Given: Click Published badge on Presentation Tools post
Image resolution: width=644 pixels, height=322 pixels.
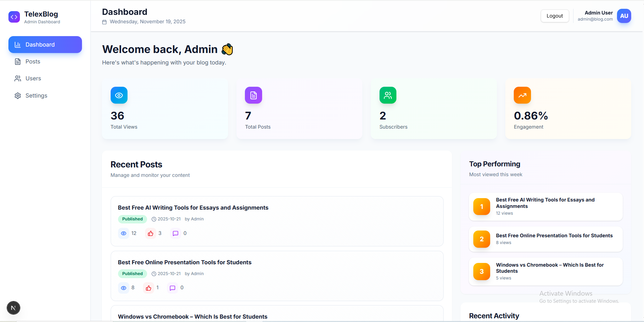Looking at the screenshot, I should click(132, 274).
